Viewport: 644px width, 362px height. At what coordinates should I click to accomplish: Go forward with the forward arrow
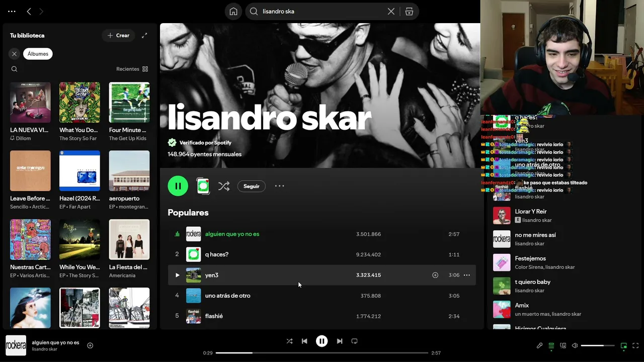(x=41, y=11)
